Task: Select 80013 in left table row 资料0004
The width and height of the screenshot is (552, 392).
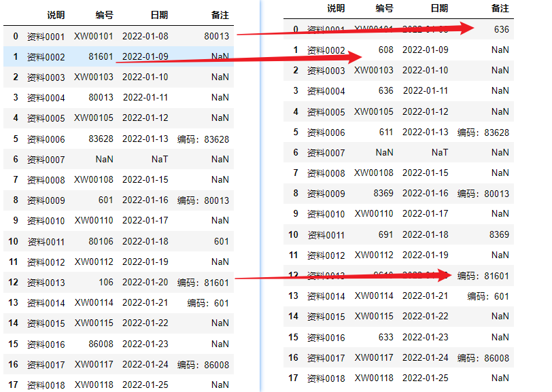Action: (101, 97)
